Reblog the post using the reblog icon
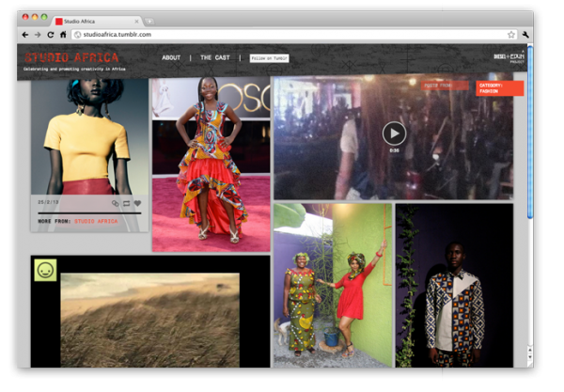The width and height of the screenshot is (564, 392). (126, 203)
